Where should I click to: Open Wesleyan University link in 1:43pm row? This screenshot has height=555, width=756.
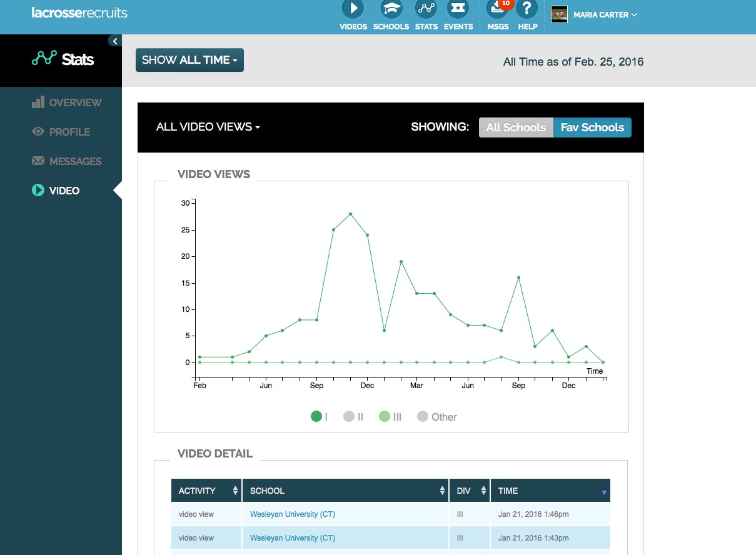[x=293, y=537]
